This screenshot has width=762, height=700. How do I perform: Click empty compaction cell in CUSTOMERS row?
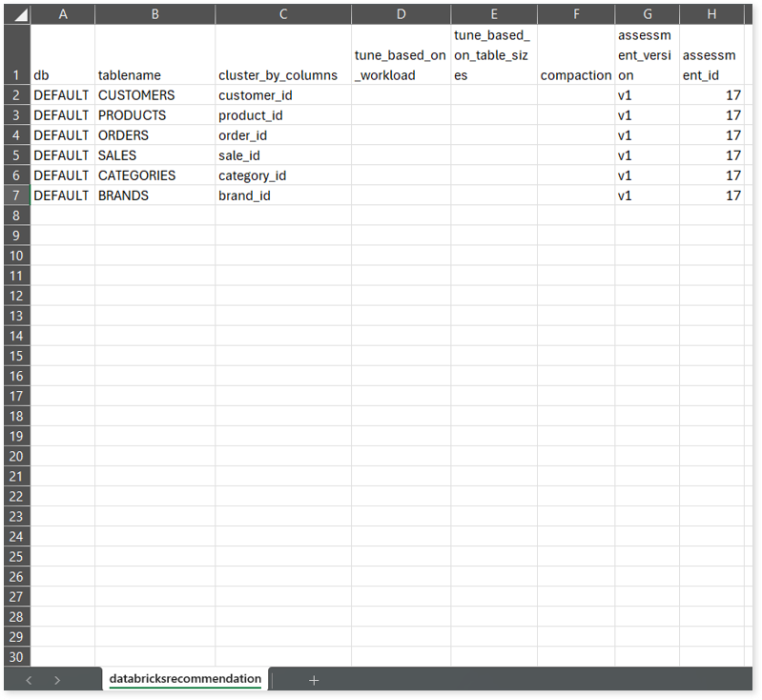[x=576, y=94]
